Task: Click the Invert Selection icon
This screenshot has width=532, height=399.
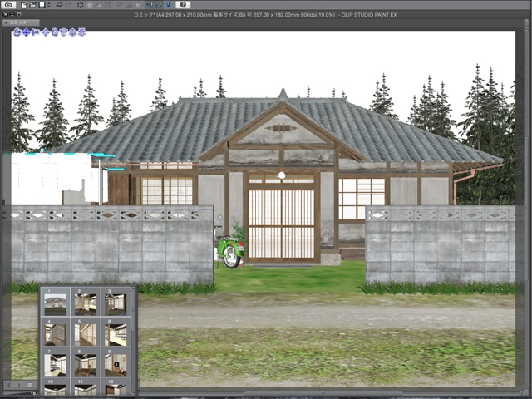Action: point(129,5)
